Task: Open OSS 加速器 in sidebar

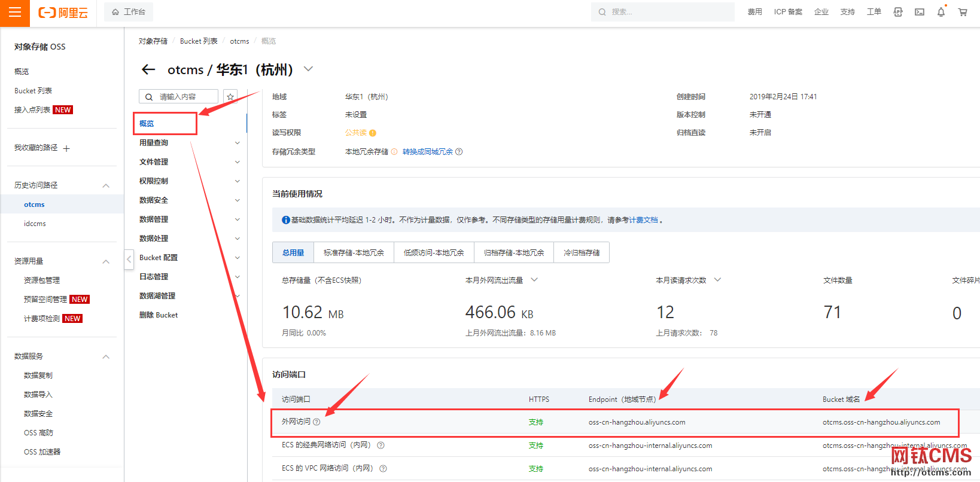Action: coord(42,452)
